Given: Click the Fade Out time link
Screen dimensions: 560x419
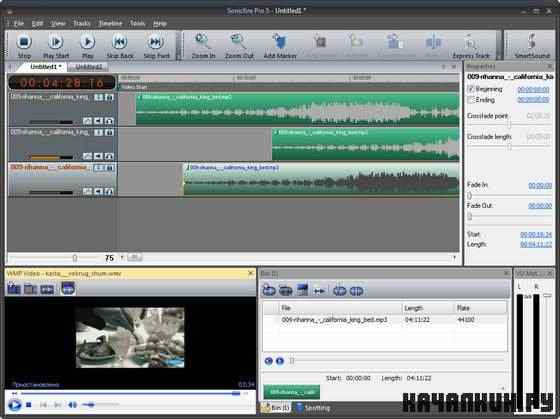Looking at the screenshot, I should point(540,206).
